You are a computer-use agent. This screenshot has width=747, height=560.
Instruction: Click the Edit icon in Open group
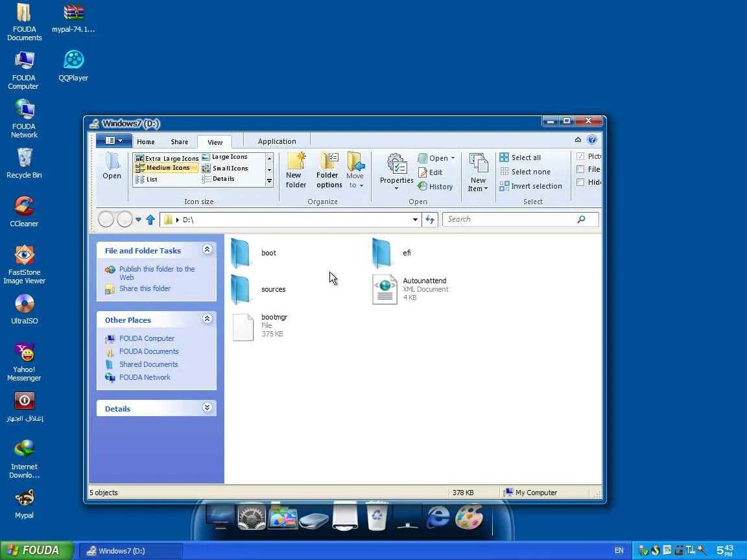point(430,172)
